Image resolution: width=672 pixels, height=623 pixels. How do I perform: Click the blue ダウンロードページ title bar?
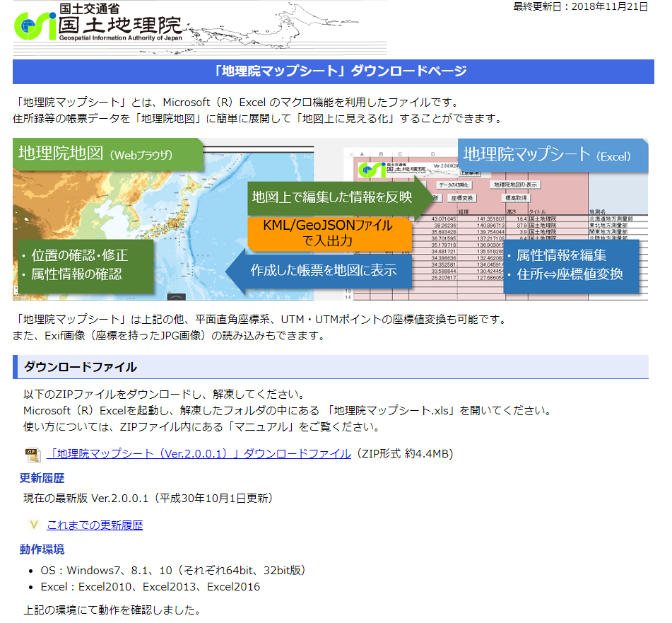pos(333,71)
